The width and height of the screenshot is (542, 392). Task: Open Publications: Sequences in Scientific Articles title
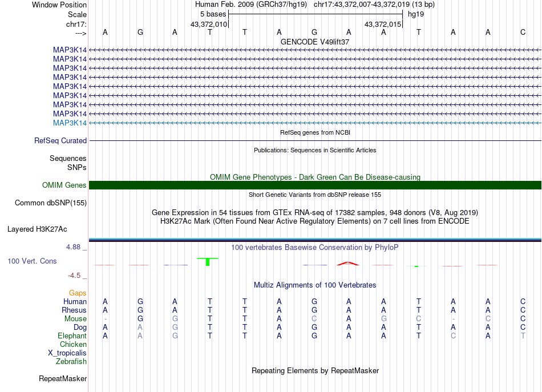[315, 150]
